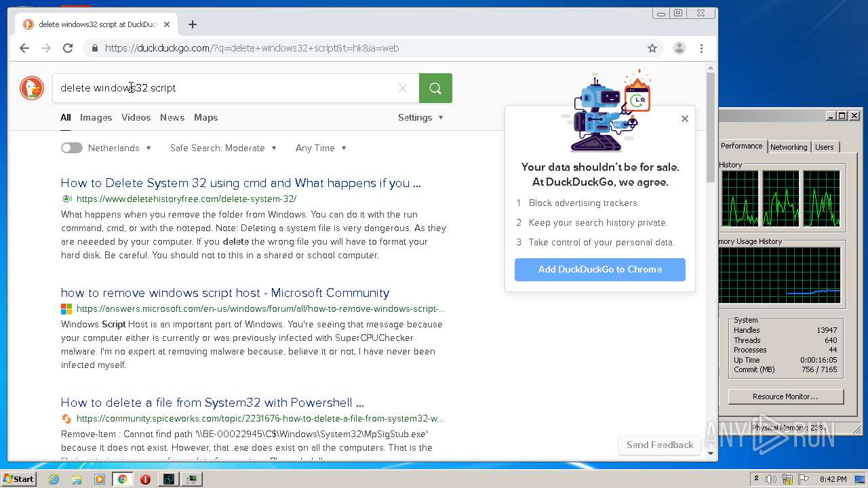Image resolution: width=868 pixels, height=488 pixels.
Task: Click the Spiceworks result favicon
Action: tap(66, 418)
